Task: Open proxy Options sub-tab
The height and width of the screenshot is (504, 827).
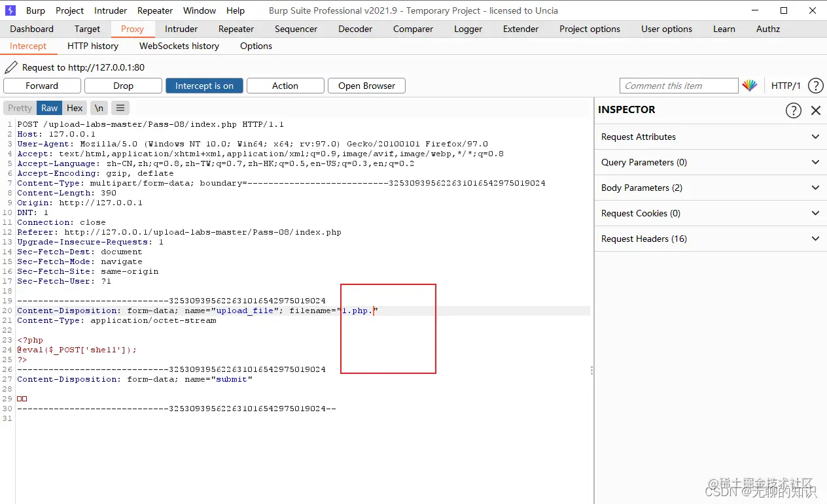Action: coord(256,46)
